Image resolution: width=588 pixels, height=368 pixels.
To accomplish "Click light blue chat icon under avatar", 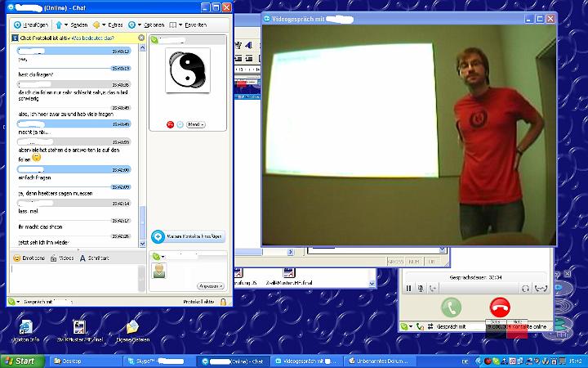I will pyautogui.click(x=180, y=124).
